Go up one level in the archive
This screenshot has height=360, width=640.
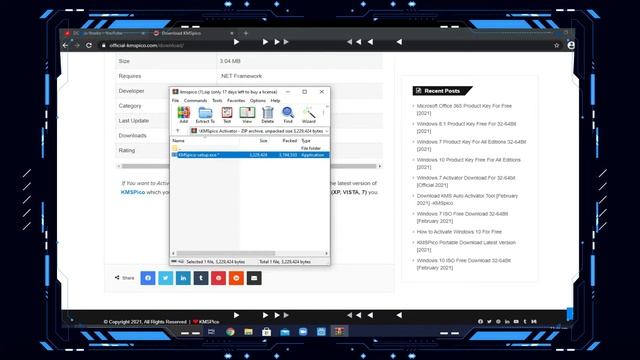178,131
